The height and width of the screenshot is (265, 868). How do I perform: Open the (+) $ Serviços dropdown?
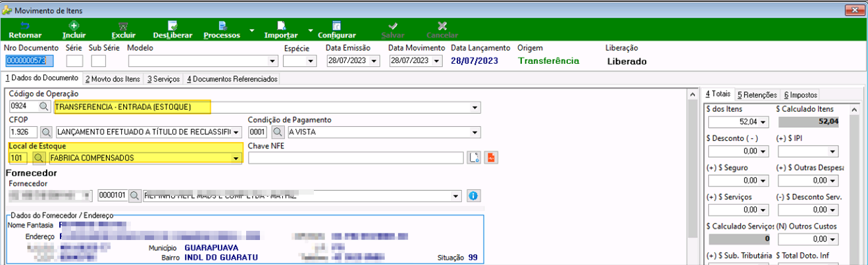click(x=763, y=210)
